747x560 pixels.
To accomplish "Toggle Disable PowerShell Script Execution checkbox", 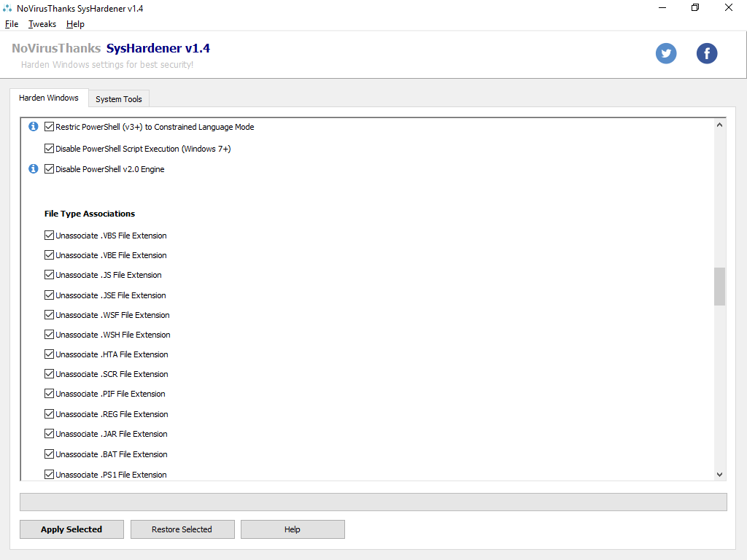I will tap(49, 149).
